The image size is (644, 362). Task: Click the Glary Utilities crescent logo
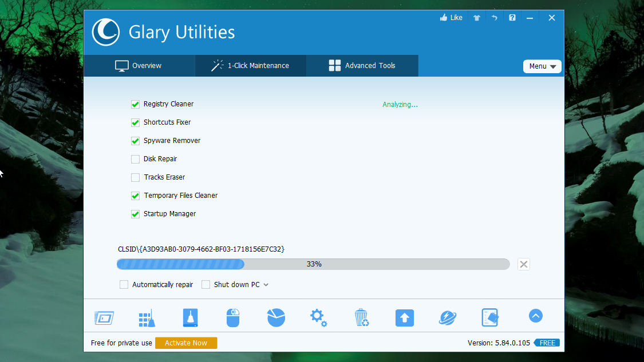coord(105,32)
